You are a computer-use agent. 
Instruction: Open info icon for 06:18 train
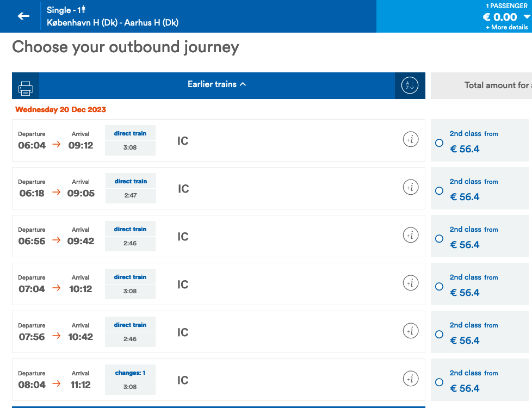pos(411,188)
